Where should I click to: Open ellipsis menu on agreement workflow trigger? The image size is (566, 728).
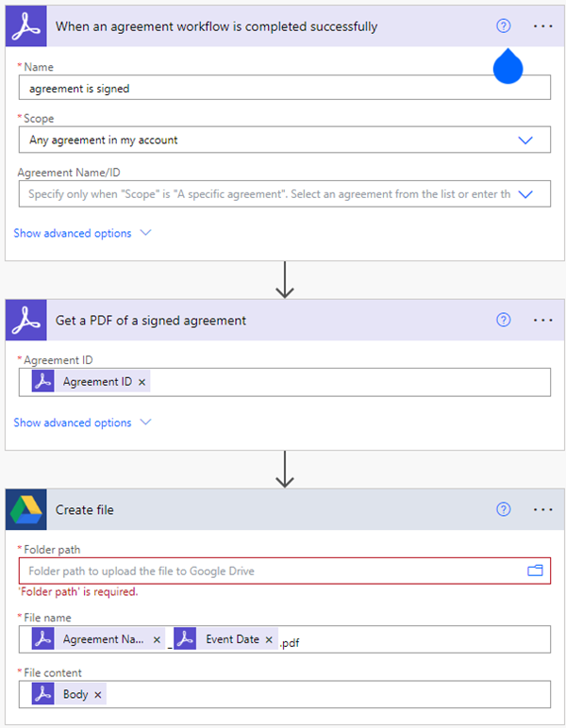[542, 26]
